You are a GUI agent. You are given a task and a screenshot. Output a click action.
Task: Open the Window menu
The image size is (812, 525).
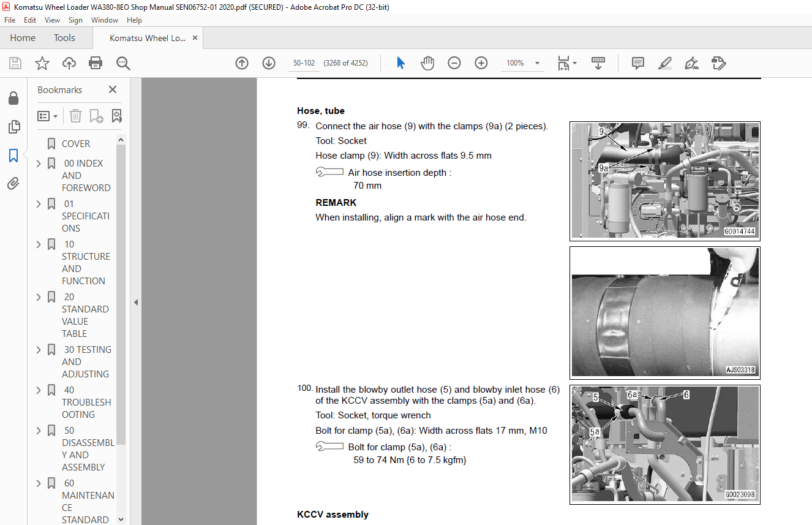tap(105, 20)
